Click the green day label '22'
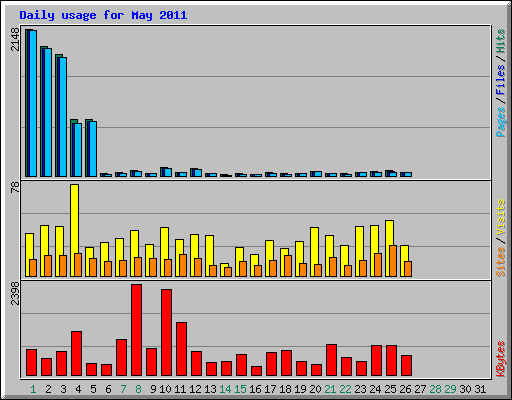The width and height of the screenshot is (512, 400). 345,389
